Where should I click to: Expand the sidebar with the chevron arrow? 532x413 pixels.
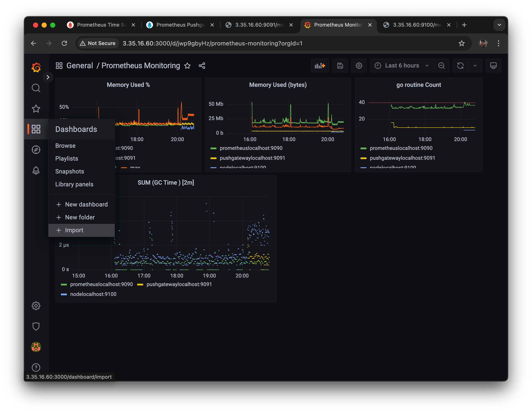pyautogui.click(x=48, y=77)
